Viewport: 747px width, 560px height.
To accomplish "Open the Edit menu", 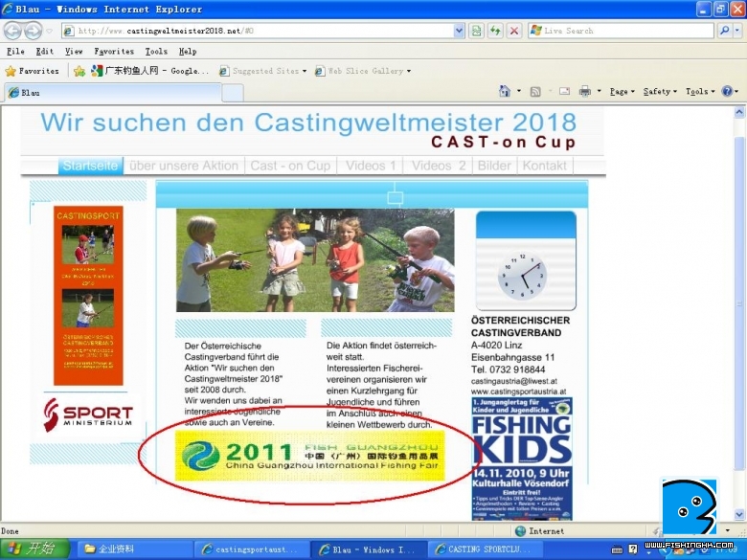I will click(45, 52).
